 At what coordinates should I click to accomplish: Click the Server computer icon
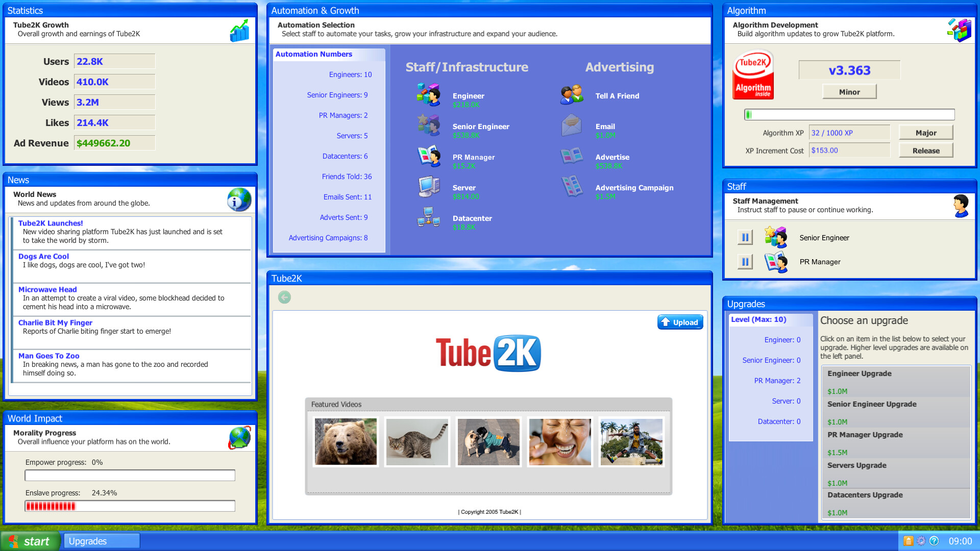pos(429,187)
